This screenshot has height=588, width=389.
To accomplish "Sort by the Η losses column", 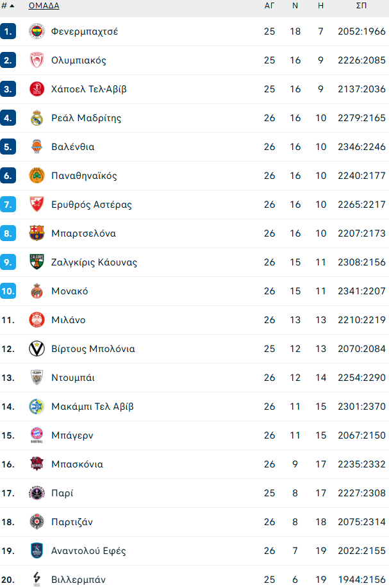I will point(320,6).
